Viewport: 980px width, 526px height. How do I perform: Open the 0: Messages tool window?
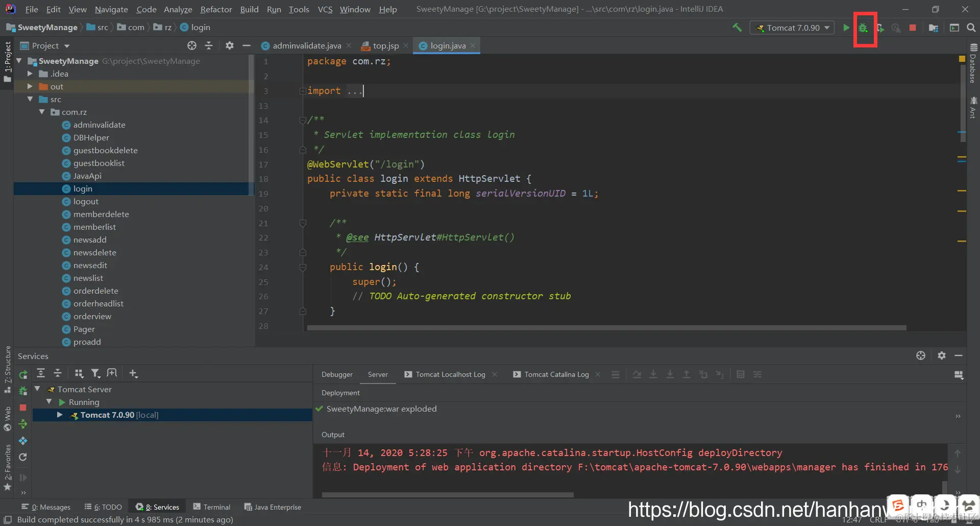(46, 507)
